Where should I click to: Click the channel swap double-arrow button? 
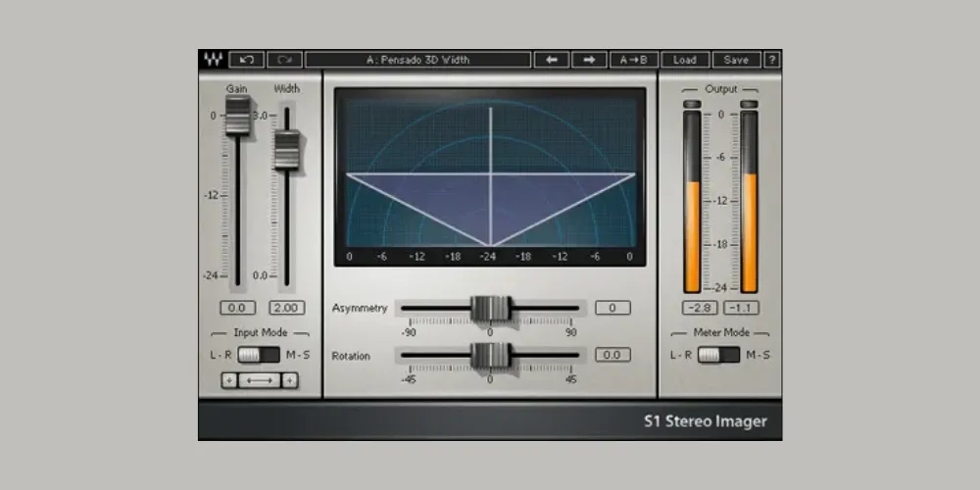point(259,380)
